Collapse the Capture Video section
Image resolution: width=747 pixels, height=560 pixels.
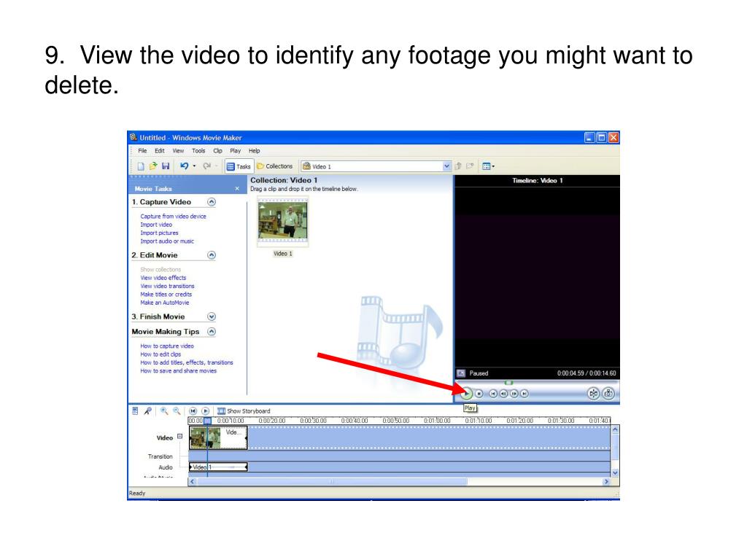point(212,202)
